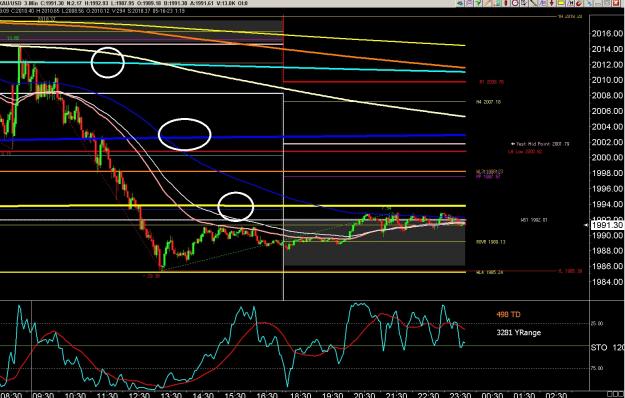Viewport: 625px width, 398px height.
Task: Click the Yest Mid Point level label
Action: tap(540, 144)
